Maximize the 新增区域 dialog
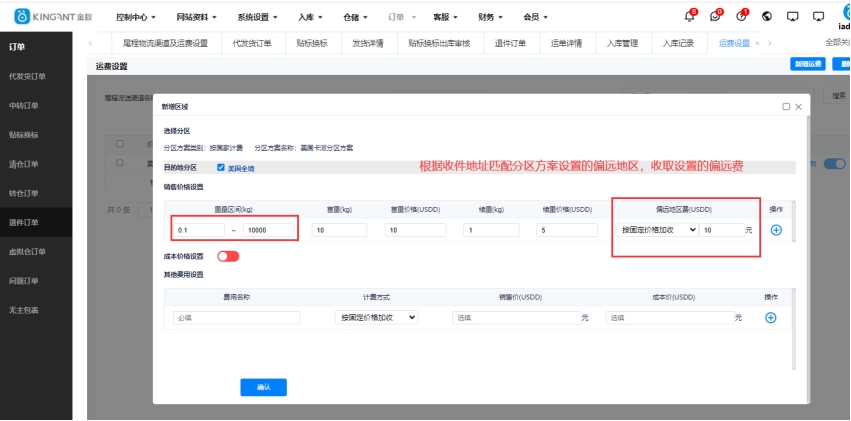 coord(786,106)
